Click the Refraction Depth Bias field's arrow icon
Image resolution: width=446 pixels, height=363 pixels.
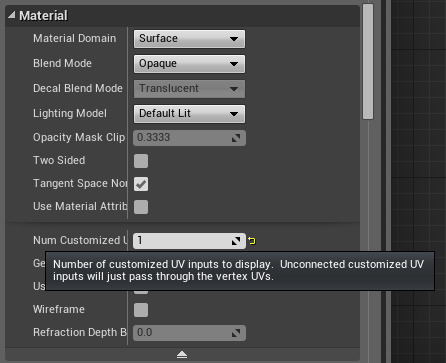(236, 333)
